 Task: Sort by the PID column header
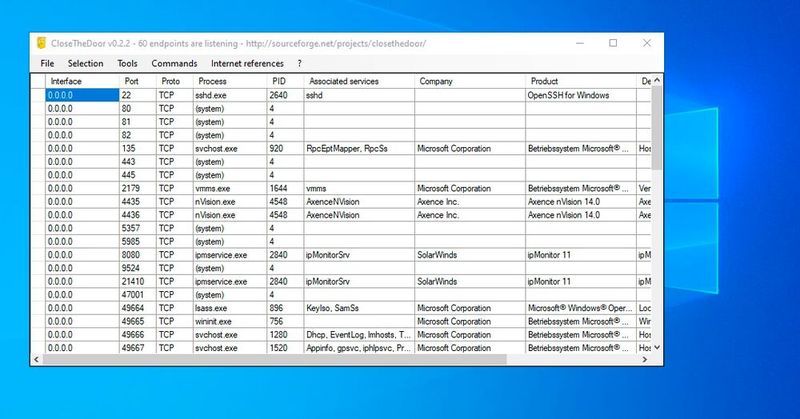pos(285,81)
